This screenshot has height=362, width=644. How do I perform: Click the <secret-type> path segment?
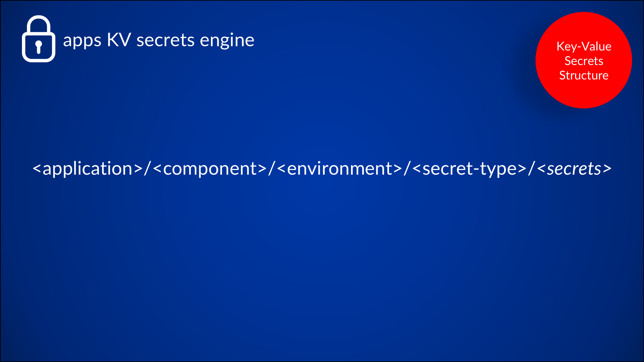pyautogui.click(x=469, y=169)
